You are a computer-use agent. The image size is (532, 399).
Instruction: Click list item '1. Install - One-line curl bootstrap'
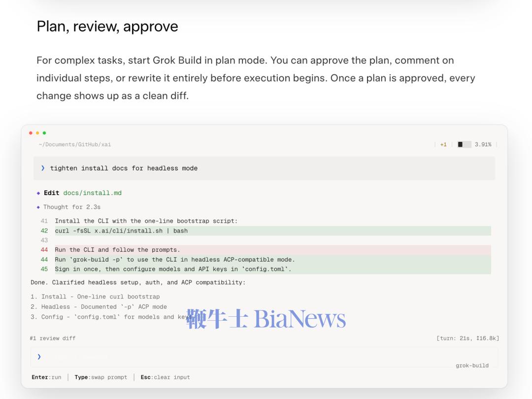tap(95, 297)
